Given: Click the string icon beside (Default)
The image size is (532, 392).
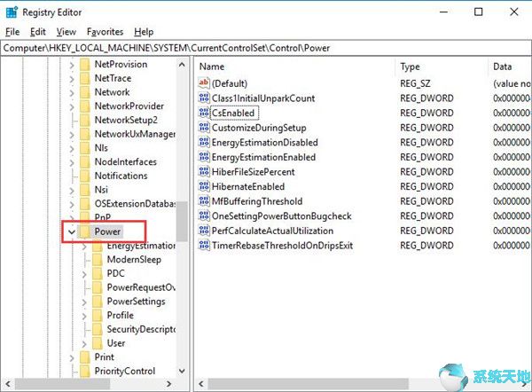Looking at the screenshot, I should tap(204, 83).
